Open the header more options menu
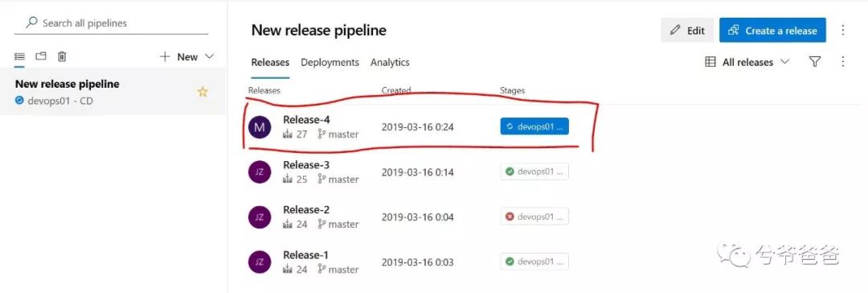 (843, 30)
